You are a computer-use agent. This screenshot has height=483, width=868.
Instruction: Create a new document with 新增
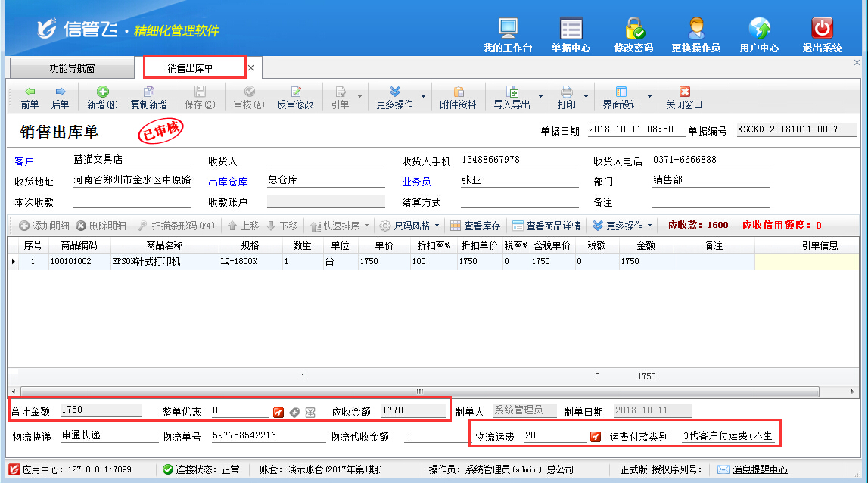click(x=101, y=98)
